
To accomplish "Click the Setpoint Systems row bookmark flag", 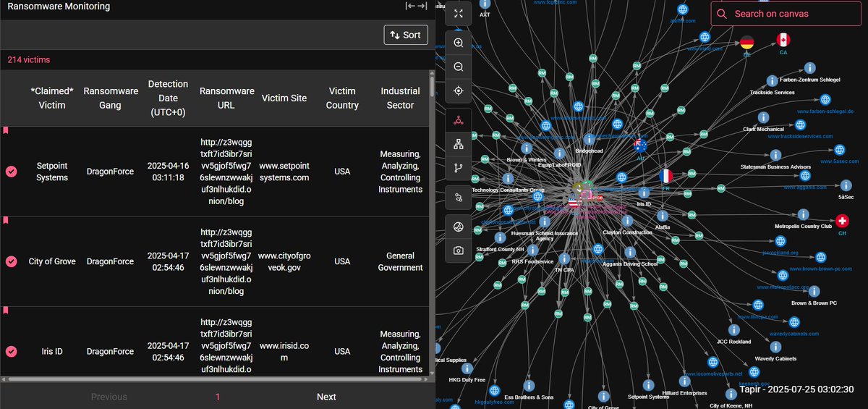I will [6, 130].
